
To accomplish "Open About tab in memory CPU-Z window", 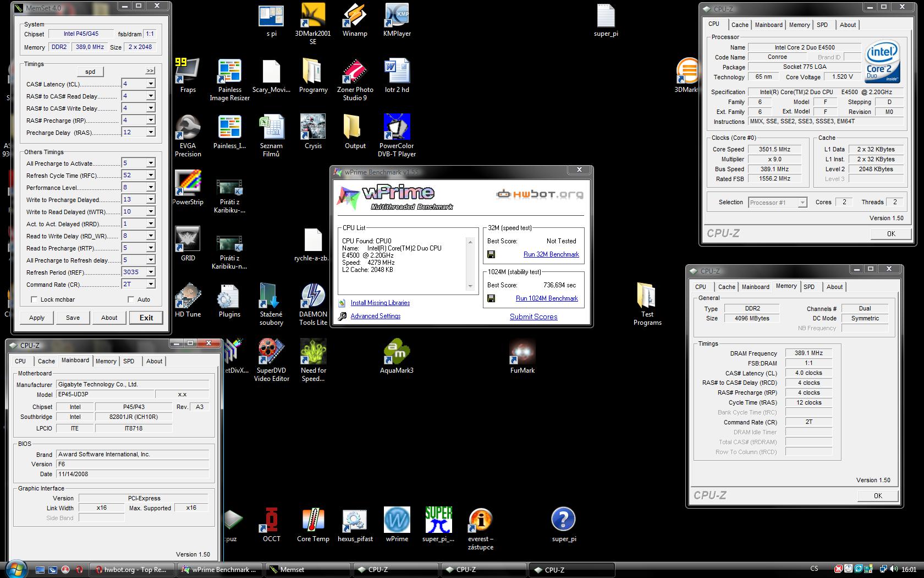I will pyautogui.click(x=834, y=287).
